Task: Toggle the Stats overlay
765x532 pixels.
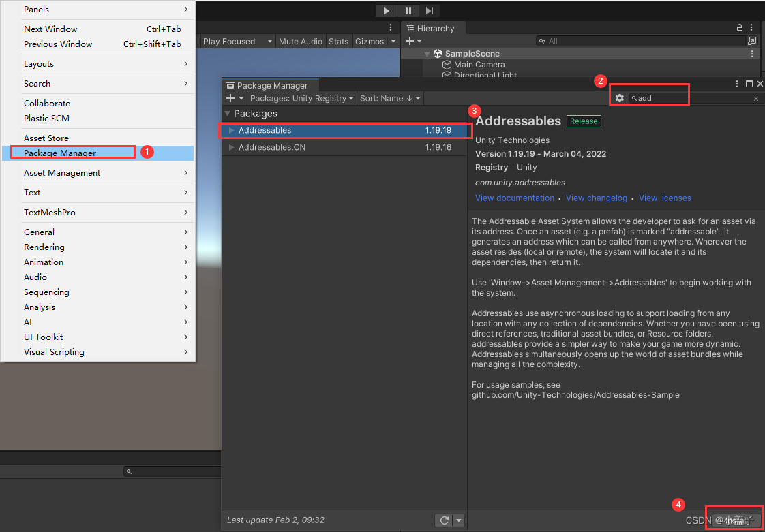Action: (339, 42)
